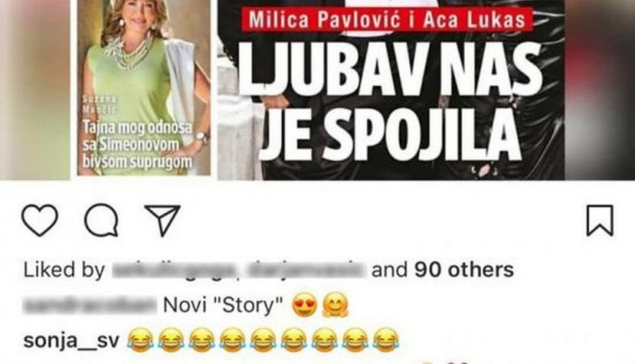Tap last laughing emoji in sonja__sv comment
Viewport: 635px width, 364px height.
(x=386, y=340)
